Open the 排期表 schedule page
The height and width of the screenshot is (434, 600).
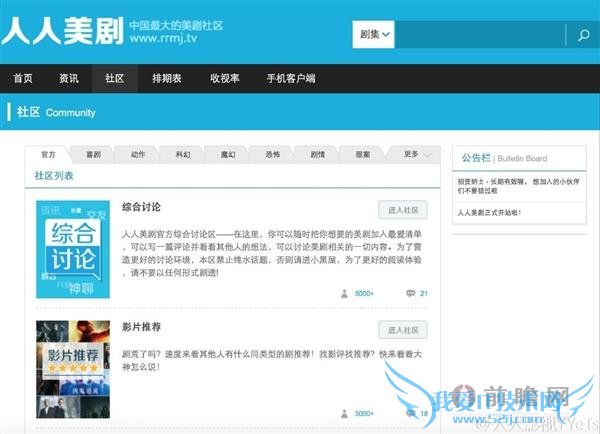coord(167,78)
